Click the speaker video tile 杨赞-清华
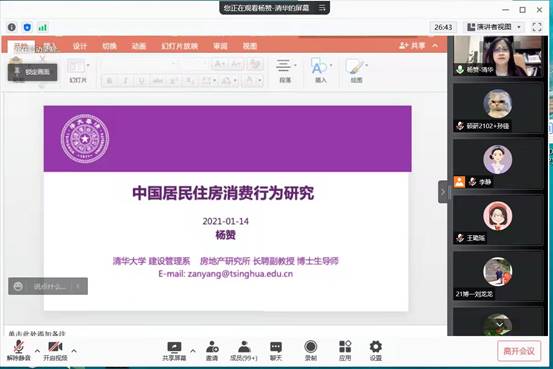This screenshot has height=369, width=553. 498,56
